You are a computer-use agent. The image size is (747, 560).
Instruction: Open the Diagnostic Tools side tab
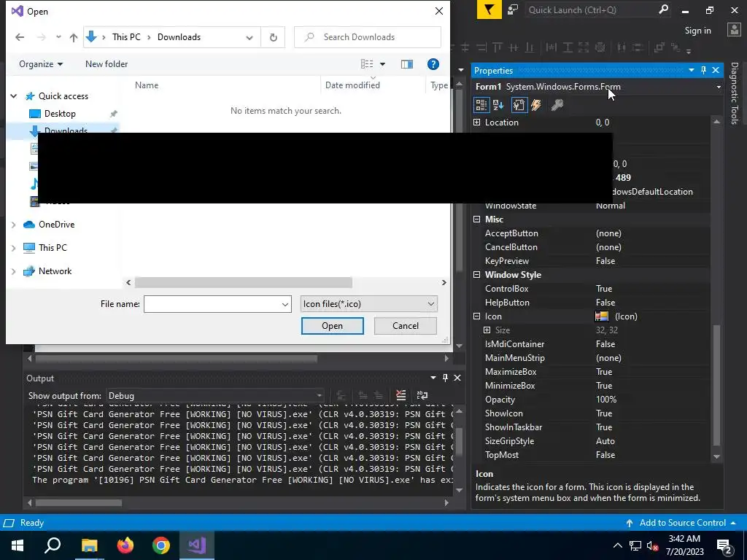(735, 93)
